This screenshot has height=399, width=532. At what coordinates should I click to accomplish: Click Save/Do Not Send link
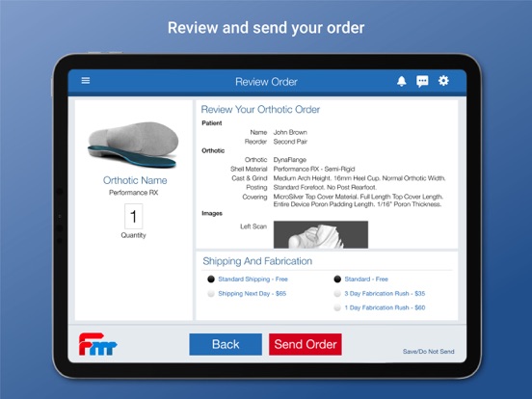[x=429, y=352]
